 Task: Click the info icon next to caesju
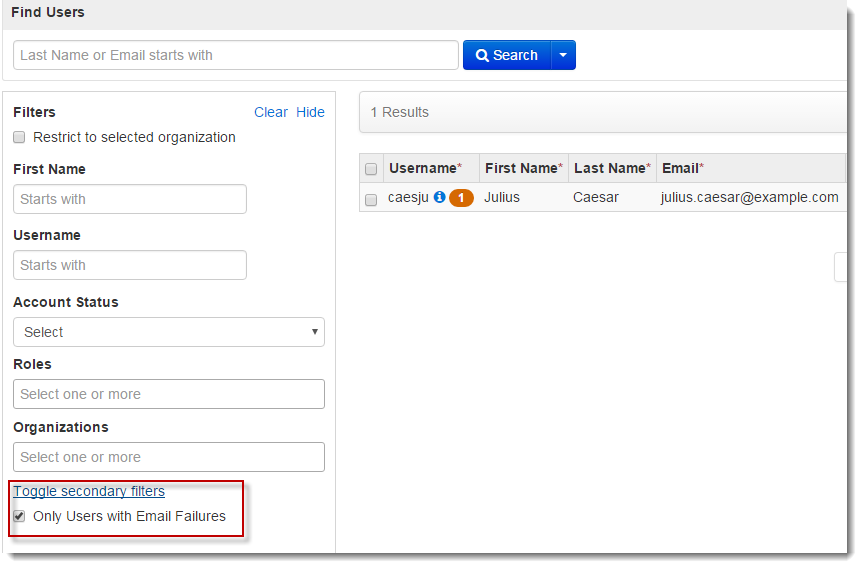(x=439, y=198)
